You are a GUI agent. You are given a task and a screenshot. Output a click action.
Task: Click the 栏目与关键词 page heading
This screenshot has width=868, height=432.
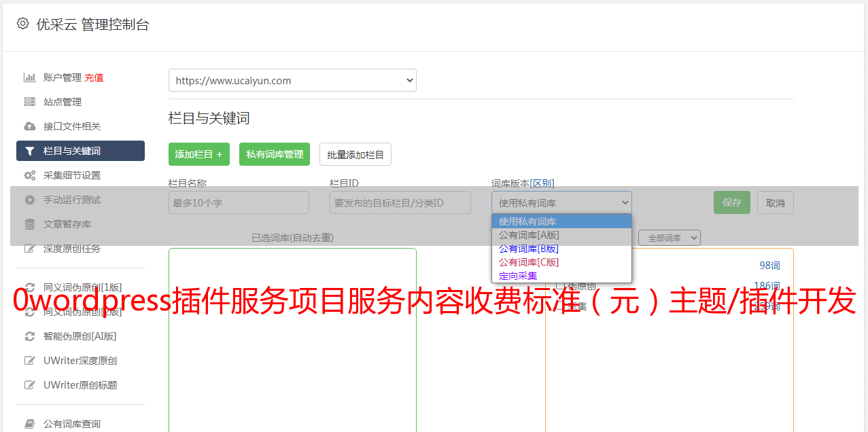coord(209,118)
